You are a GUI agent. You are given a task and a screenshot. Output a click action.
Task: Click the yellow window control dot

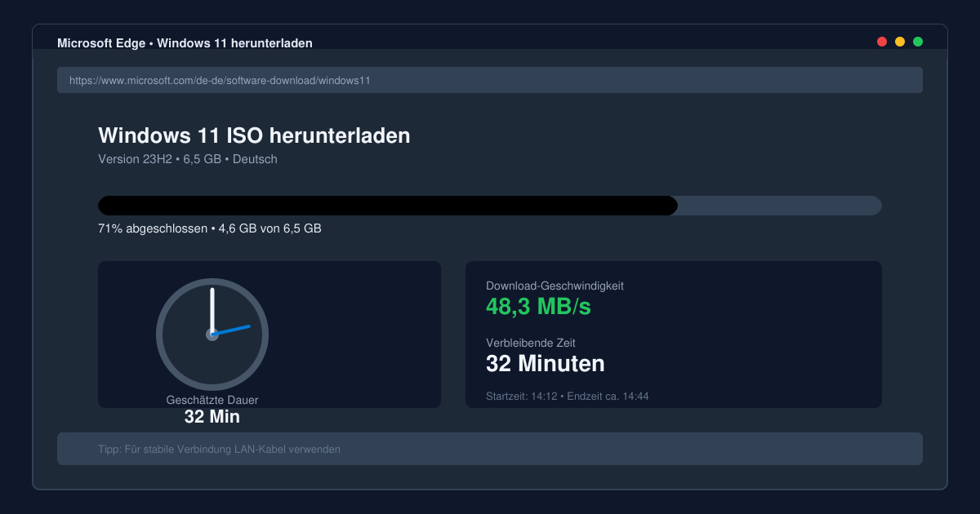tap(900, 42)
